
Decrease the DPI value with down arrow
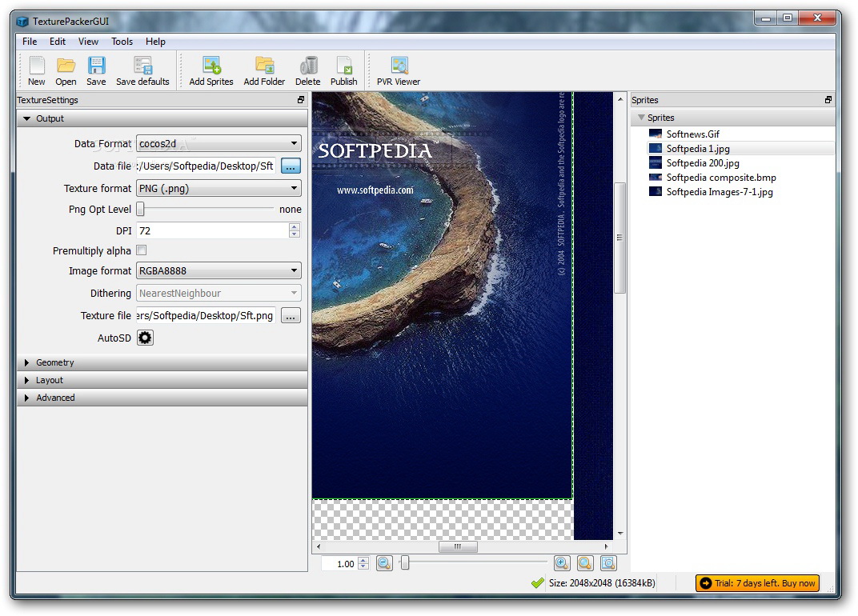tap(295, 234)
